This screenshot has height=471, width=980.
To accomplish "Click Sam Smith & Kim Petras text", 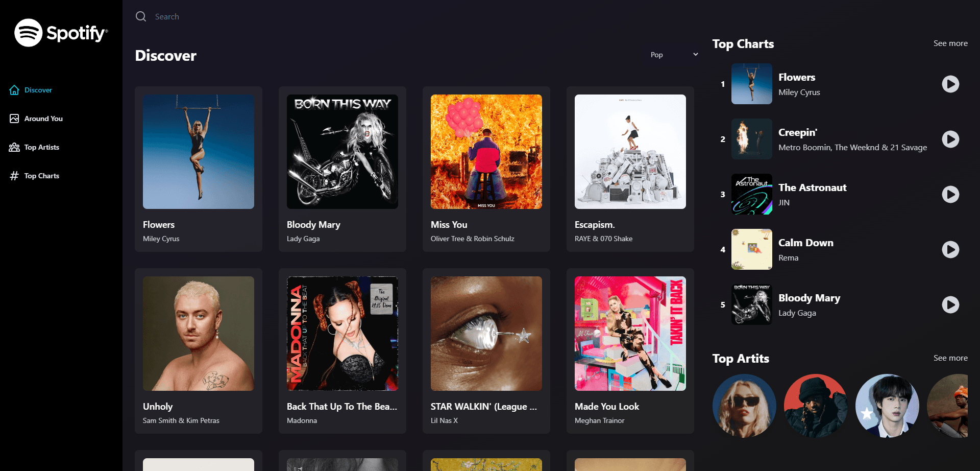I will tap(181, 420).
